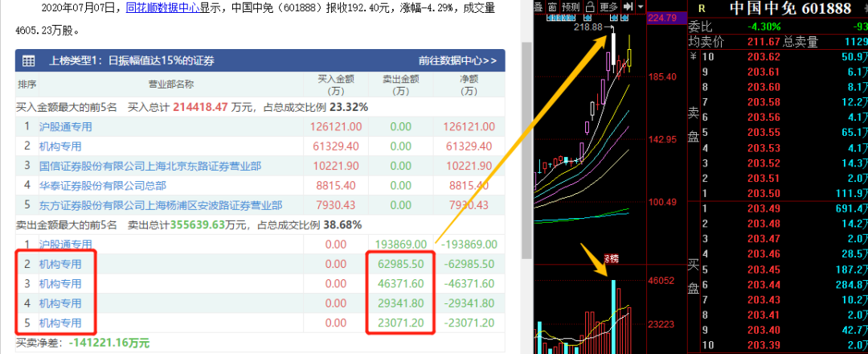Open 东方证券股份有限公司上海杨浦区安波路证券营业部 link
Viewport: 868px width, 354px height.
tap(161, 205)
